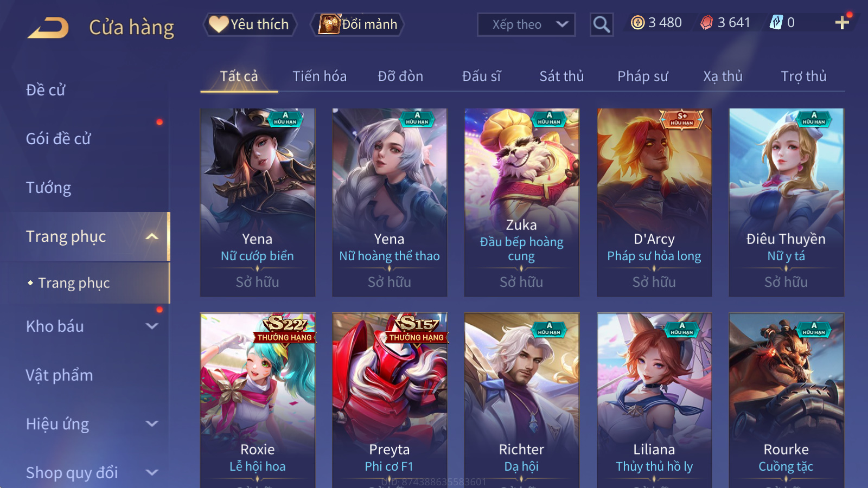
Task: Tap the blue voucher currency icon
Action: pyautogui.click(x=776, y=22)
